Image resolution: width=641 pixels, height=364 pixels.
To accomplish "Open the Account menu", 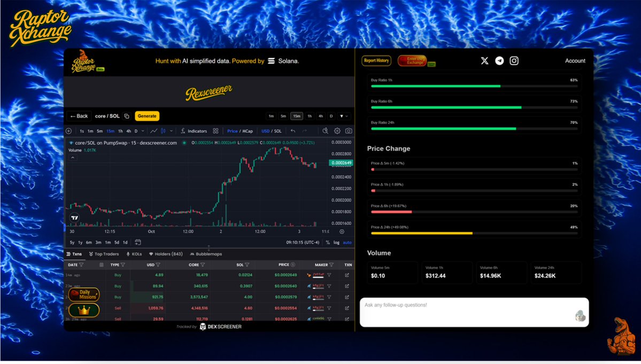I will click(x=575, y=60).
